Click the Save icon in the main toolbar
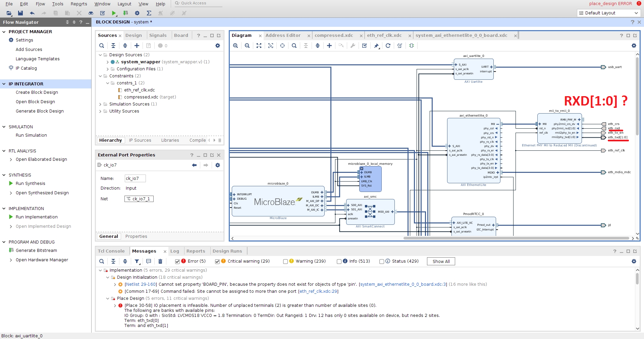The height and width of the screenshot is (339, 644). [20, 13]
